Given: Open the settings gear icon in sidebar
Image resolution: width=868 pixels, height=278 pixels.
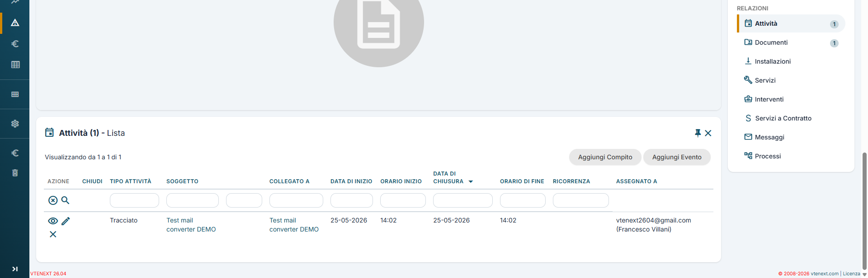Looking at the screenshot, I should 15,124.
